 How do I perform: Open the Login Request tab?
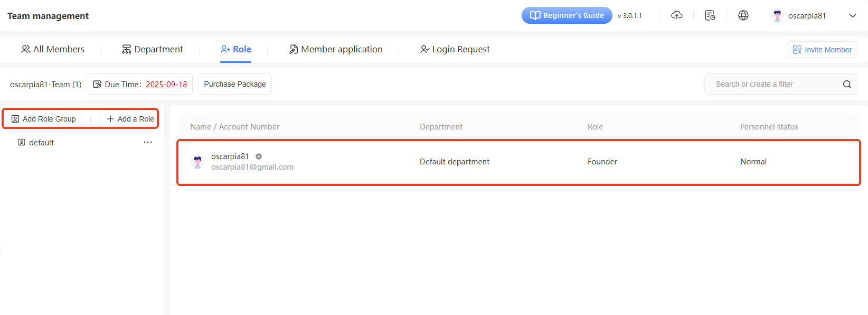[x=455, y=49]
